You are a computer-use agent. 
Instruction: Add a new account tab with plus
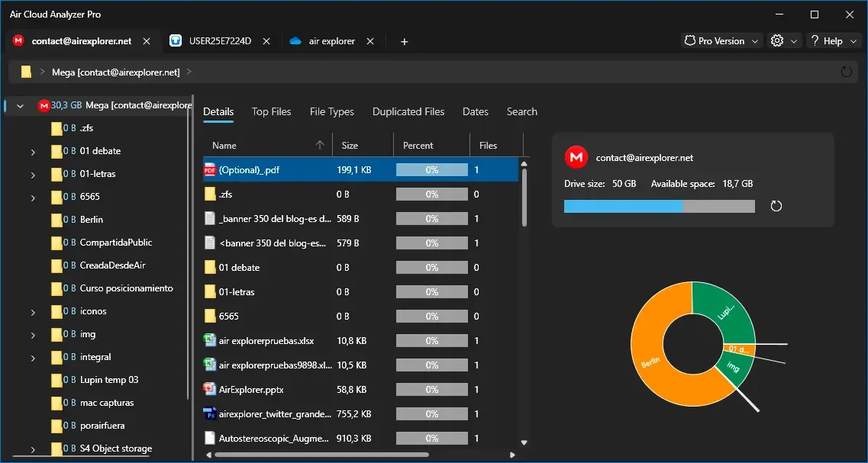point(404,41)
